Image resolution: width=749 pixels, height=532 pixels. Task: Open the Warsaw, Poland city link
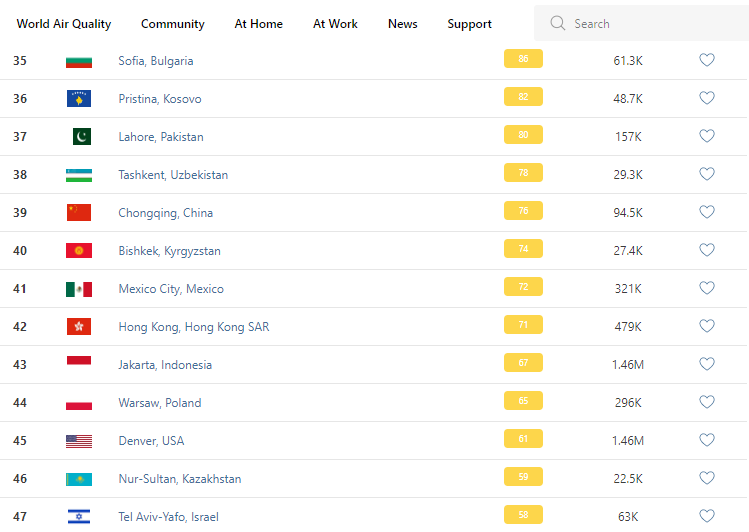pyautogui.click(x=160, y=403)
